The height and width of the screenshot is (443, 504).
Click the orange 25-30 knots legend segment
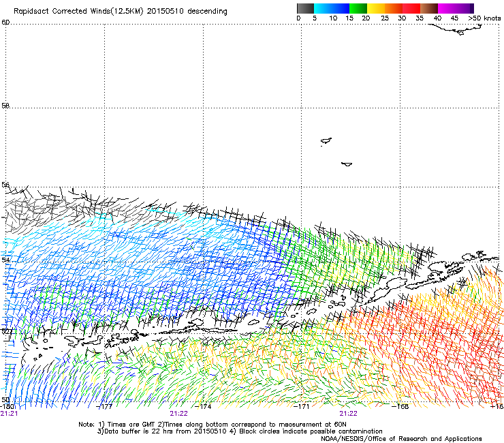click(394, 8)
